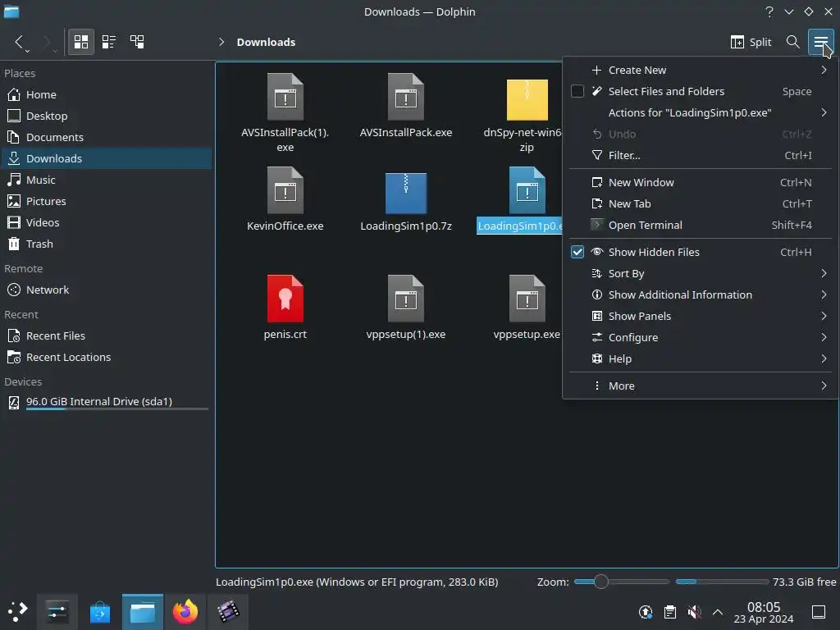Uncheck Show Hidden Files
Viewport: 840px width, 630px height.
577,253
